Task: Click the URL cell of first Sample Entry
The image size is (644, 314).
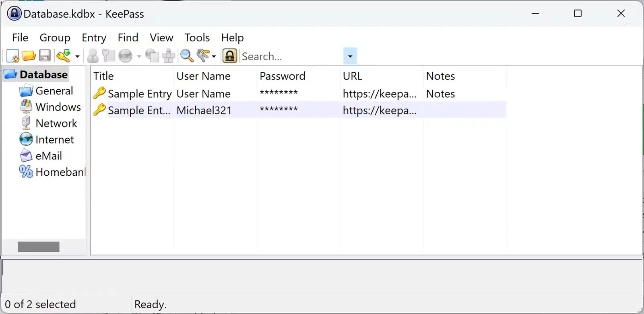Action: point(380,94)
